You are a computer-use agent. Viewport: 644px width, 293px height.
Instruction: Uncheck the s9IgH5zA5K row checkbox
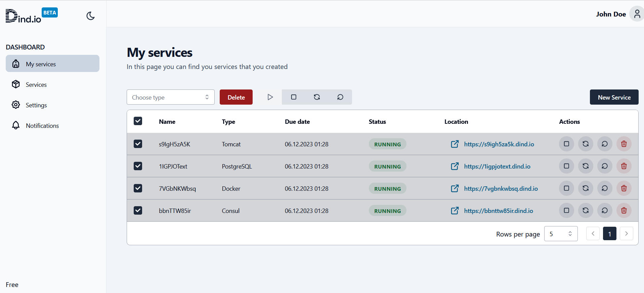click(138, 144)
